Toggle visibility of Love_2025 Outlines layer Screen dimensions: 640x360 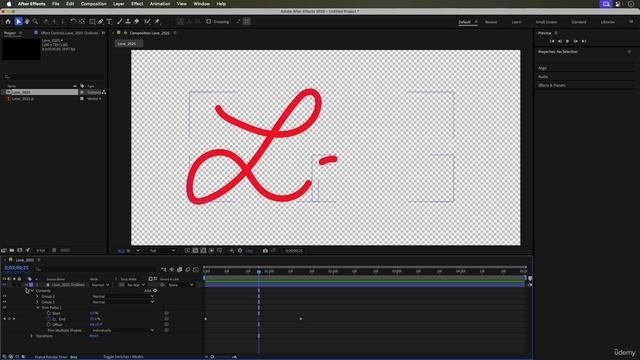[4, 285]
